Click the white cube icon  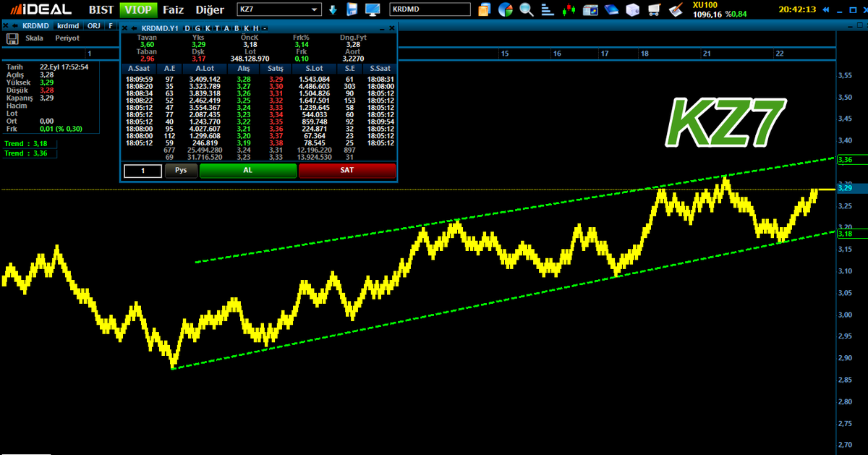tap(633, 10)
